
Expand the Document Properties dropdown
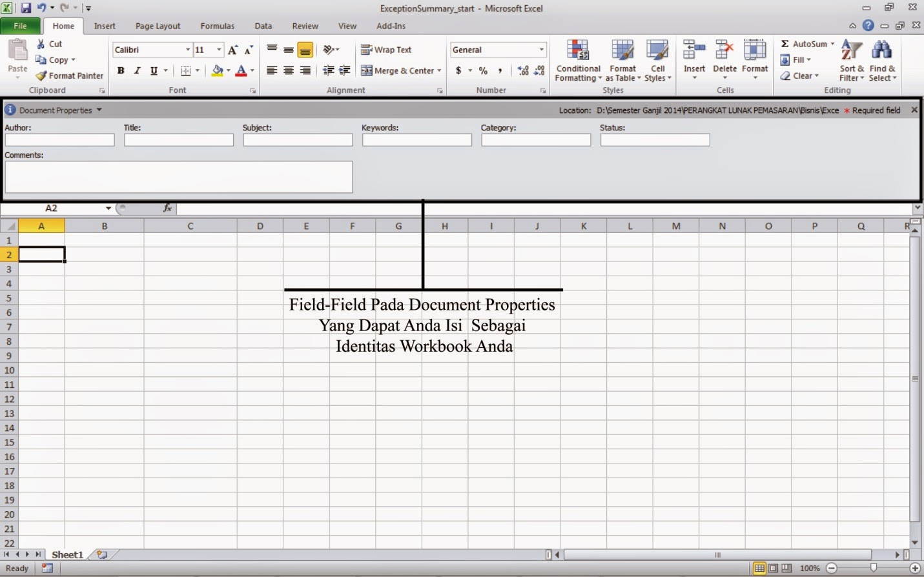(100, 110)
